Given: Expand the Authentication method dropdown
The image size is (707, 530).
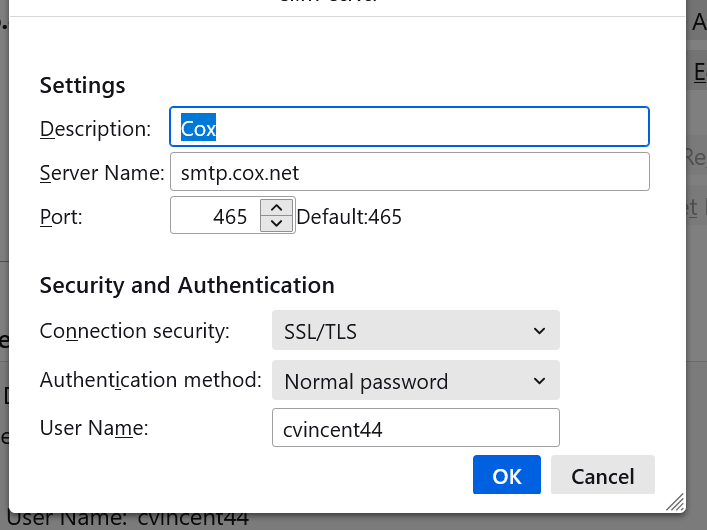Looking at the screenshot, I should click(415, 381).
